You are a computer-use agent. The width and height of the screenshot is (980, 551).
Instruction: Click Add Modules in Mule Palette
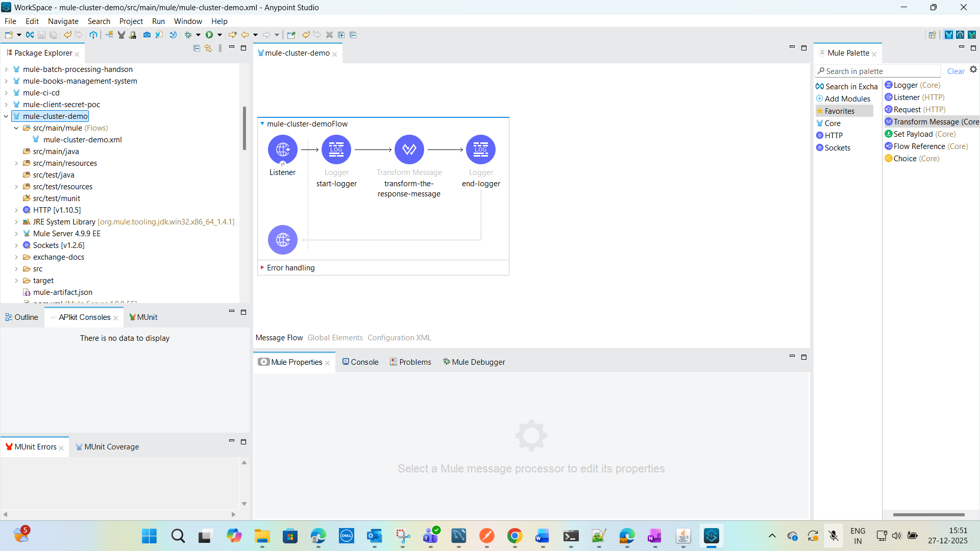click(847, 98)
